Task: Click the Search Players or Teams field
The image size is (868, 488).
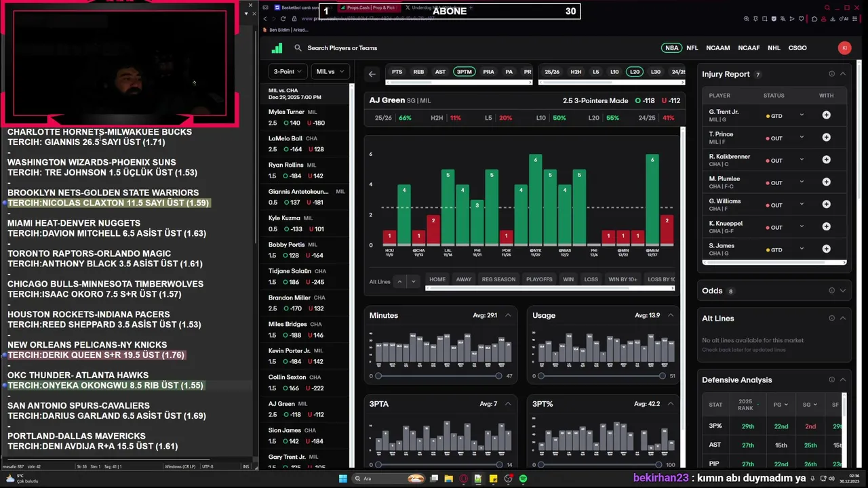Action: point(342,48)
